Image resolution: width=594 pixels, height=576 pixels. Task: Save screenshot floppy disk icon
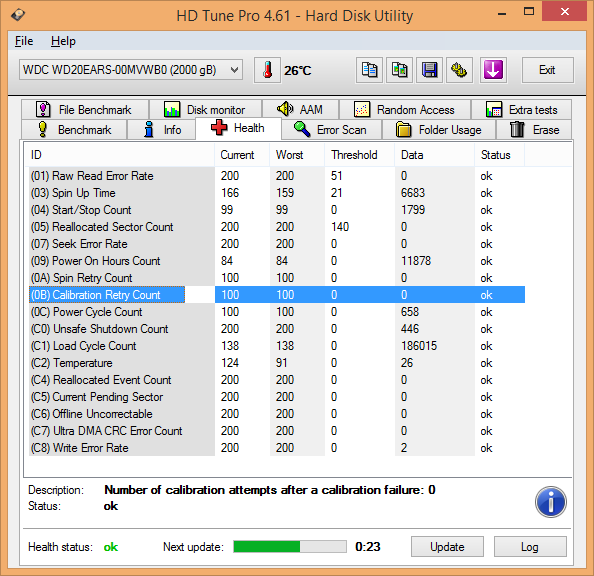point(429,70)
